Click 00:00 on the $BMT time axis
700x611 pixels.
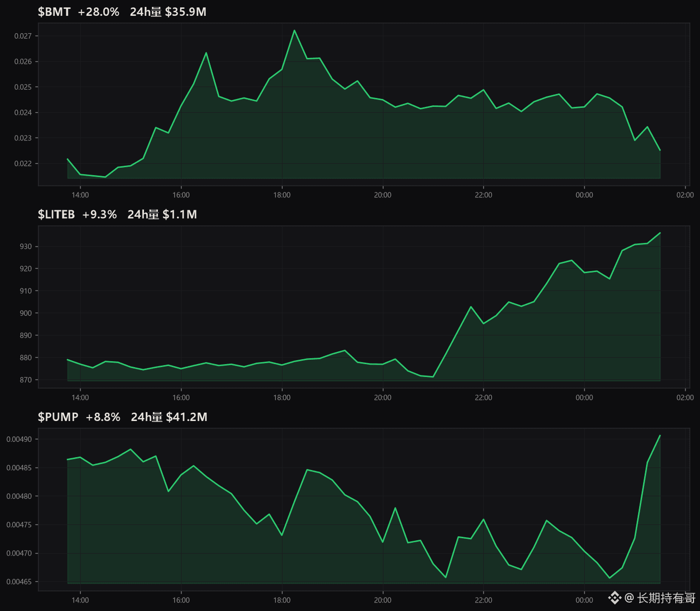pyautogui.click(x=584, y=195)
